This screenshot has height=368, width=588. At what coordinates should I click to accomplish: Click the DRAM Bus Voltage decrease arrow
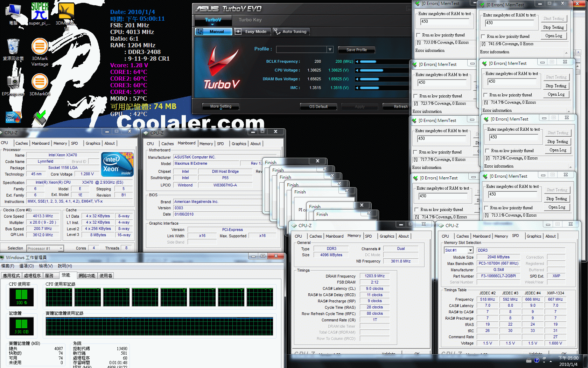[x=357, y=79]
